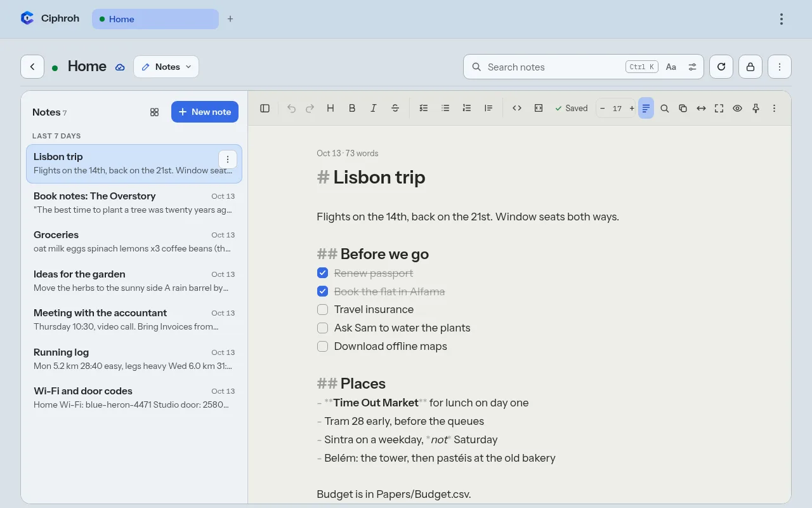Copy note with the duplicate icon
The width and height of the screenshot is (812, 508).
683,109
